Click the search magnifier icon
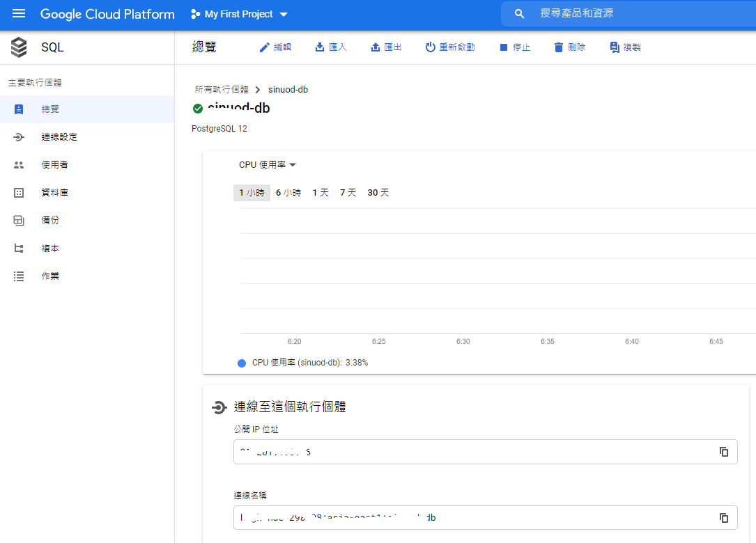756x543 pixels. tap(519, 14)
